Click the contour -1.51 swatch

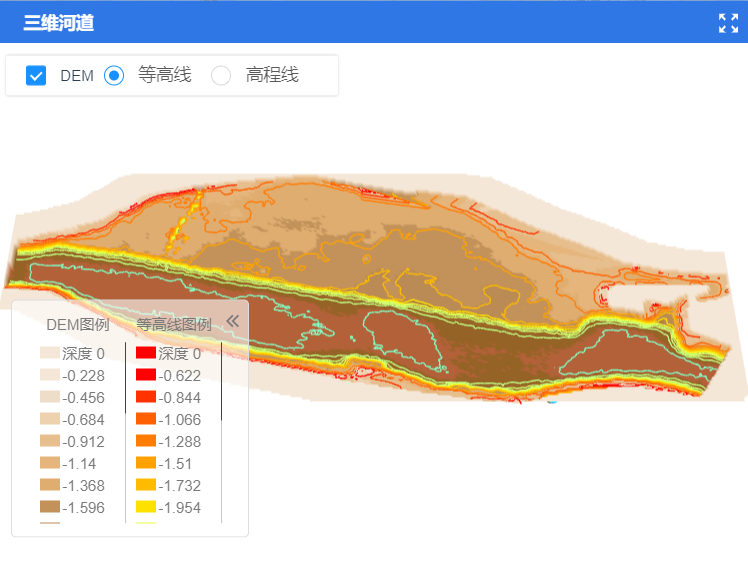coord(146,463)
